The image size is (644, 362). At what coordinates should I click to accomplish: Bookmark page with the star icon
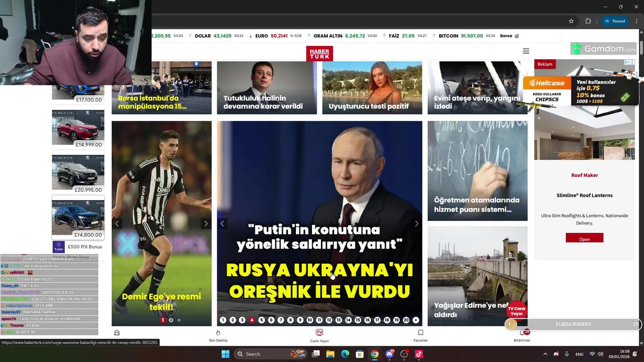click(x=571, y=21)
